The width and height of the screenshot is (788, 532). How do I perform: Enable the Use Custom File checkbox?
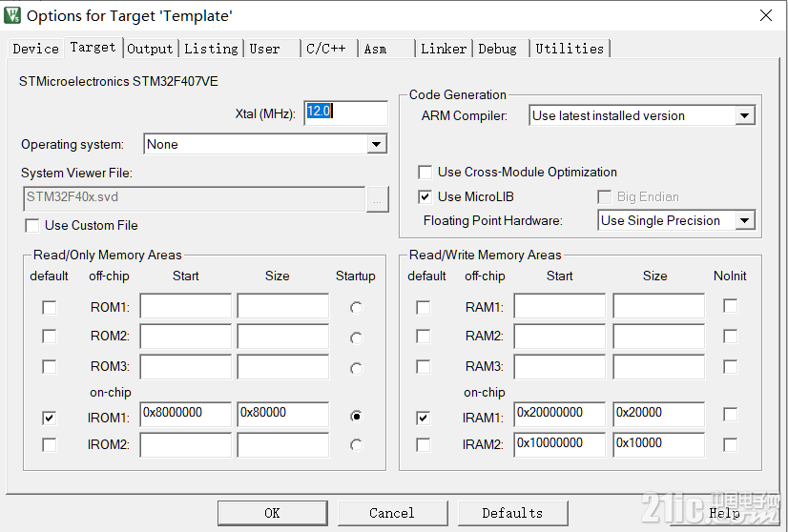point(32,225)
